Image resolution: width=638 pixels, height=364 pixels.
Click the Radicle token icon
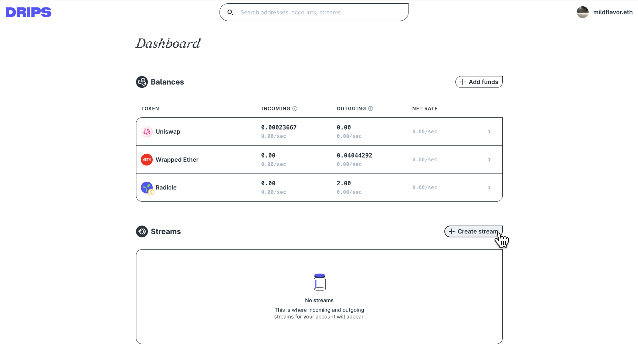pyautogui.click(x=147, y=188)
